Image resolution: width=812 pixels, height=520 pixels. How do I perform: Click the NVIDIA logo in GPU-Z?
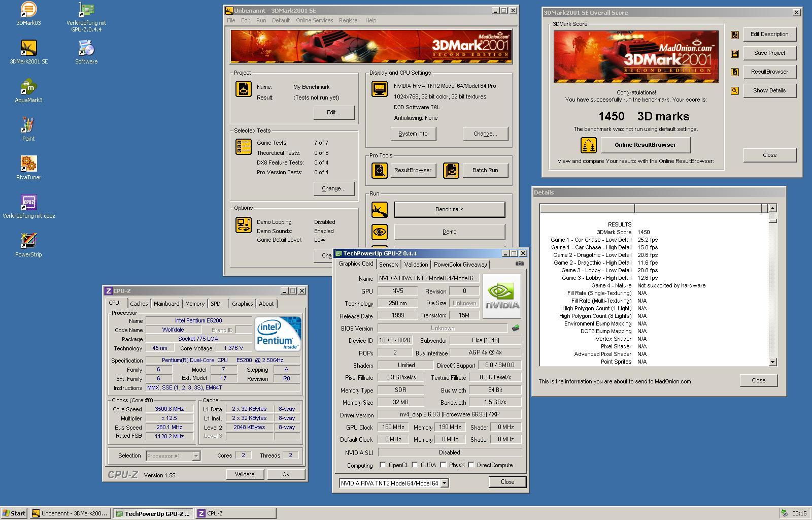coord(502,297)
